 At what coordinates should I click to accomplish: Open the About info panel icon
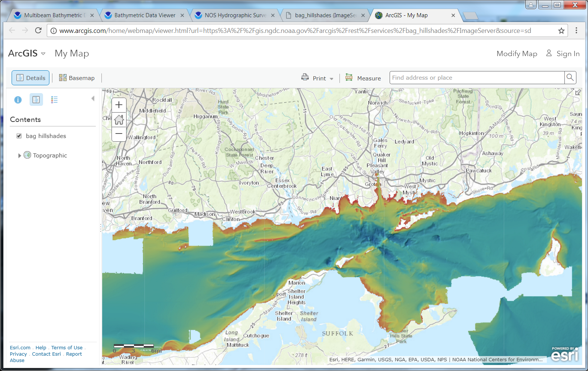tap(18, 100)
